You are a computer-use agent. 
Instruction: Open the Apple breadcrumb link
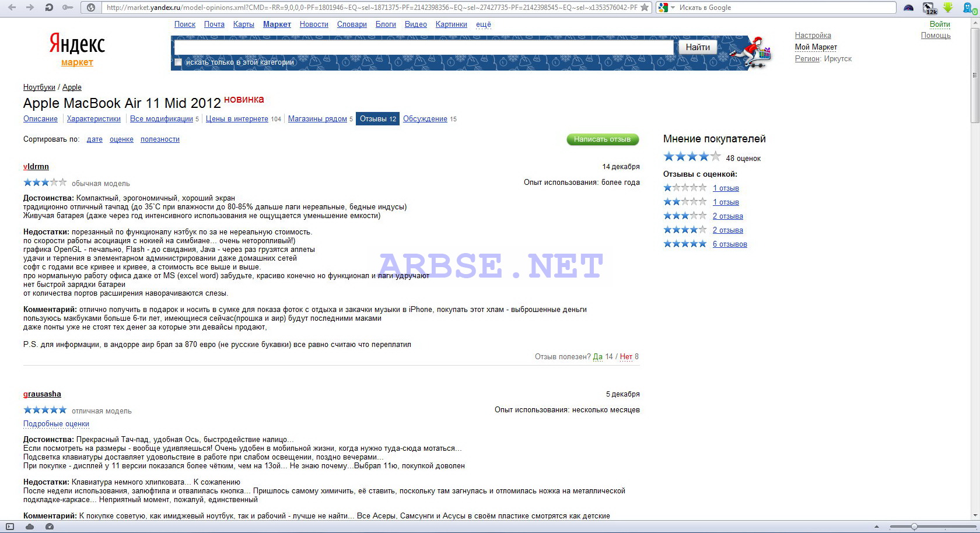(72, 87)
